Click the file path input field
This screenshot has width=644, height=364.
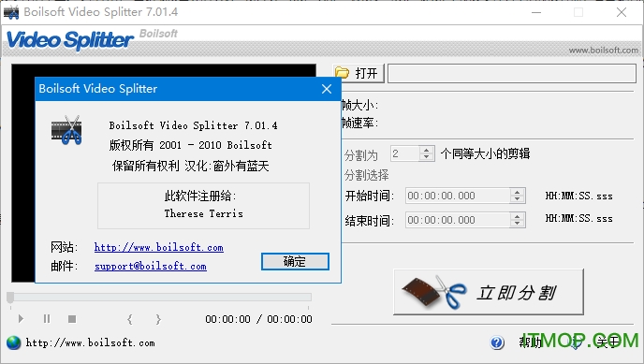click(x=512, y=74)
